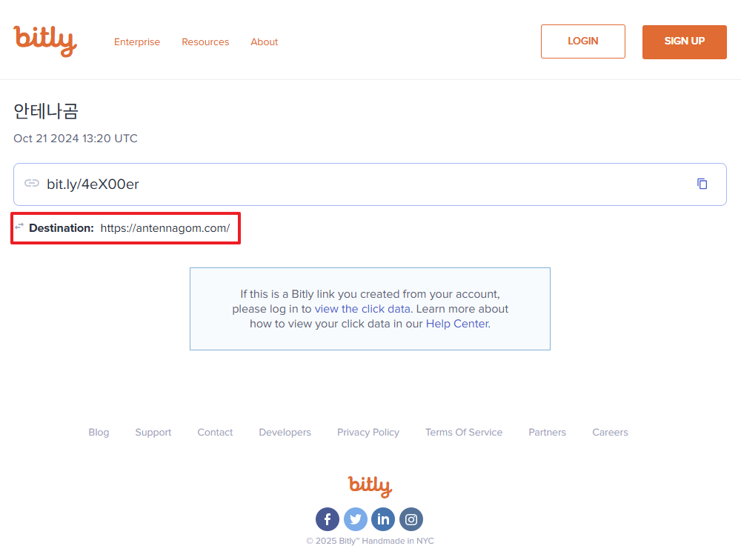Click the footer Bitly logo
This screenshot has height=560, width=741.
click(370, 486)
